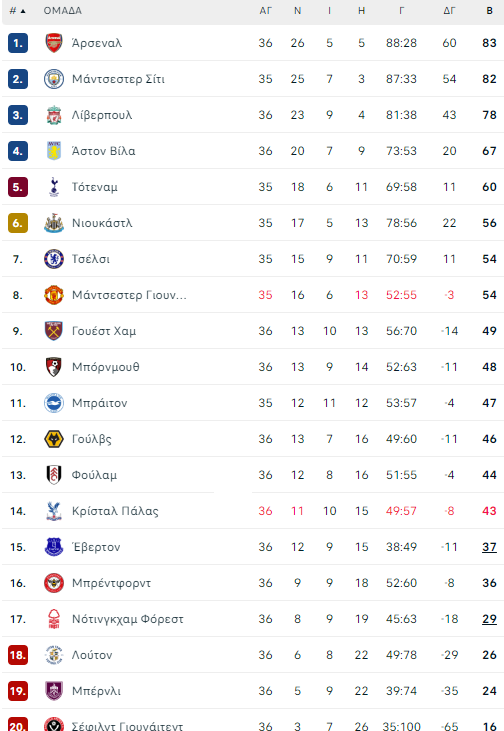Click the red position 18 badge
Viewport: 504px width, 731px height.
pyautogui.click(x=18, y=655)
